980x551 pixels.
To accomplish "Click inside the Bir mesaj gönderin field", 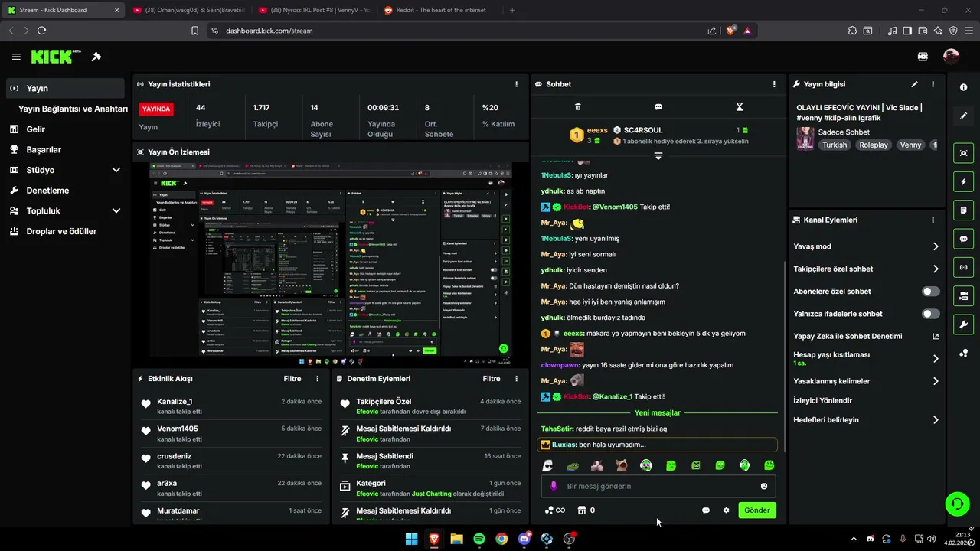I will [658, 486].
